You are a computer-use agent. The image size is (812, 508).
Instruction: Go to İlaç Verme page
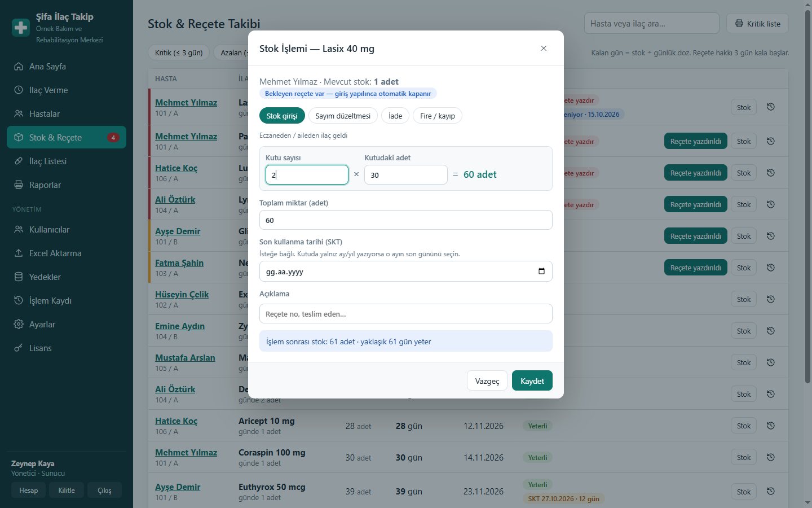click(67, 90)
